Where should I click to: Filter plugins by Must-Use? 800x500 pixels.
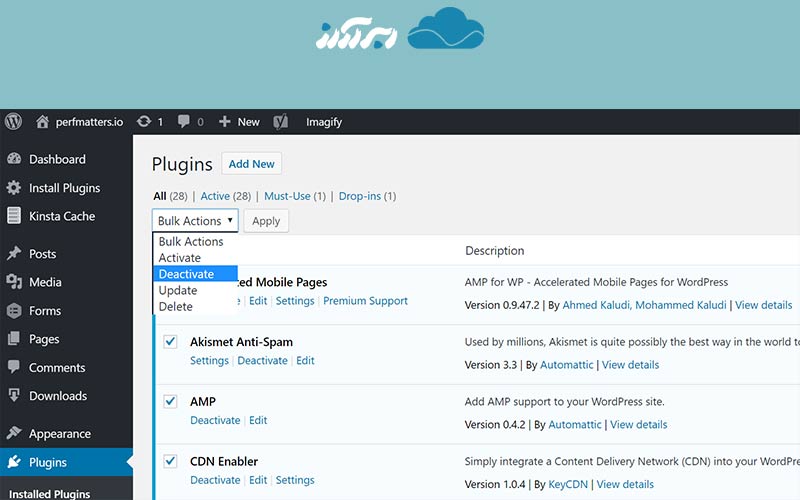(285, 196)
